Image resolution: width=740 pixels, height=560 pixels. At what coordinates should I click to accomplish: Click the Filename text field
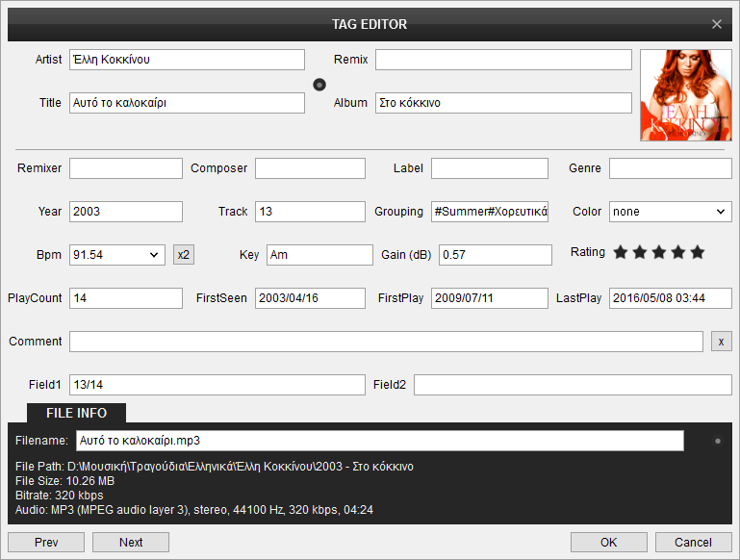379,441
